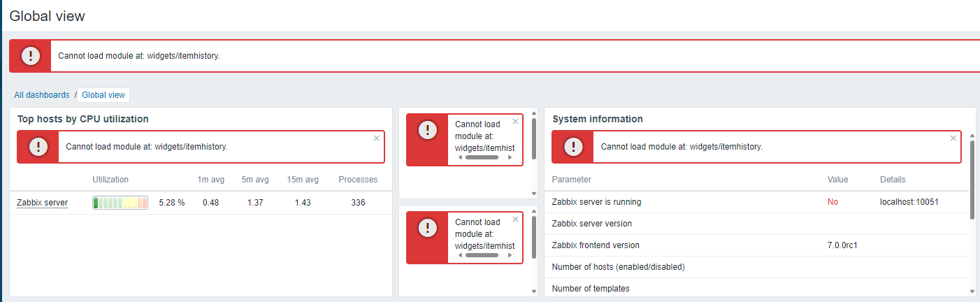This screenshot has height=302, width=980.
Task: Click the 7.0.0rc1 version value
Action: pos(843,245)
